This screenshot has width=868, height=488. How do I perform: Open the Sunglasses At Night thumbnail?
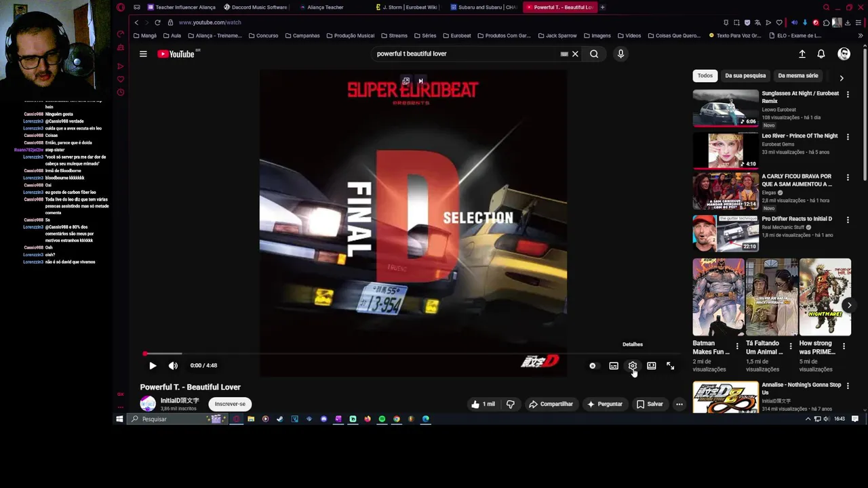pyautogui.click(x=726, y=108)
